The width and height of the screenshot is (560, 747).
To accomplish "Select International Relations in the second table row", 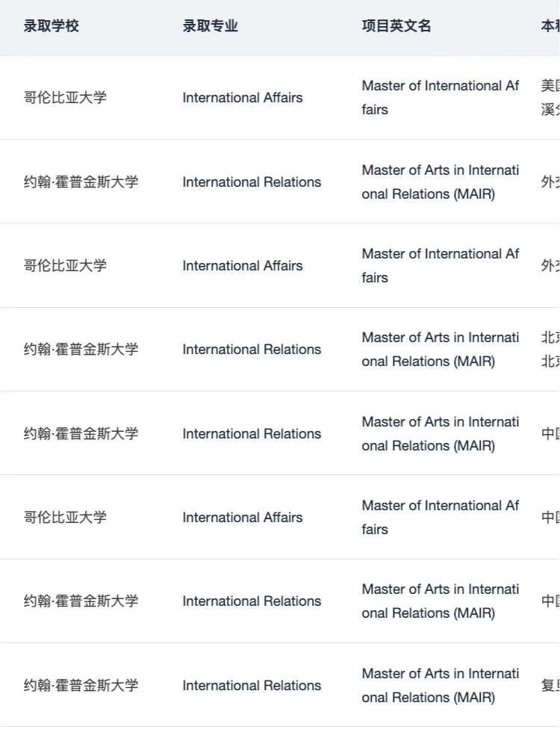I will click(x=252, y=182).
